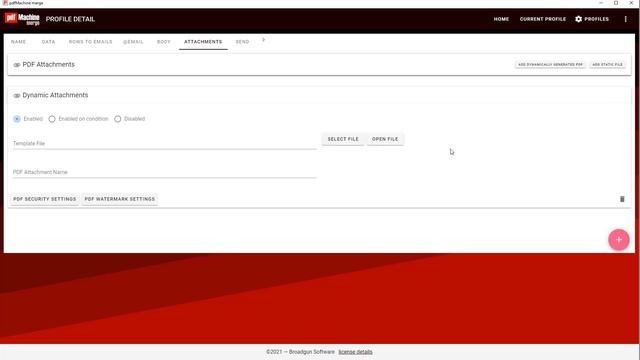Click the pink plus floating button

click(x=618, y=240)
